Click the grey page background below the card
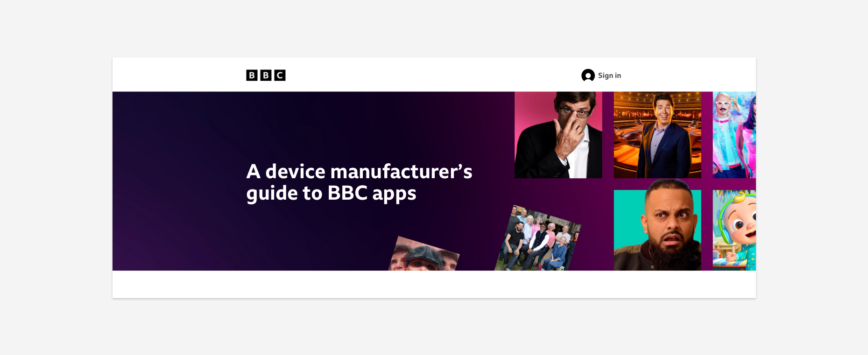868x355 pixels. [434, 327]
